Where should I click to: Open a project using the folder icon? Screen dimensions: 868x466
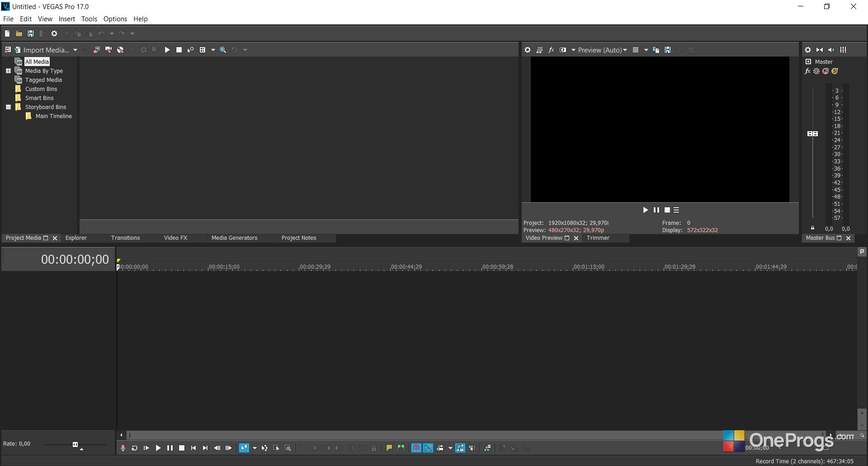click(x=19, y=33)
